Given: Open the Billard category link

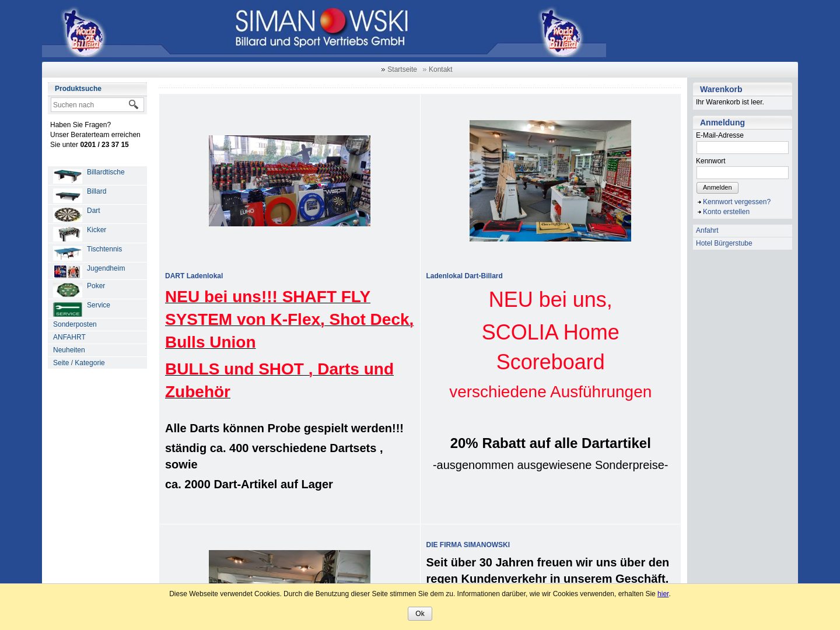Looking at the screenshot, I should pos(96,191).
